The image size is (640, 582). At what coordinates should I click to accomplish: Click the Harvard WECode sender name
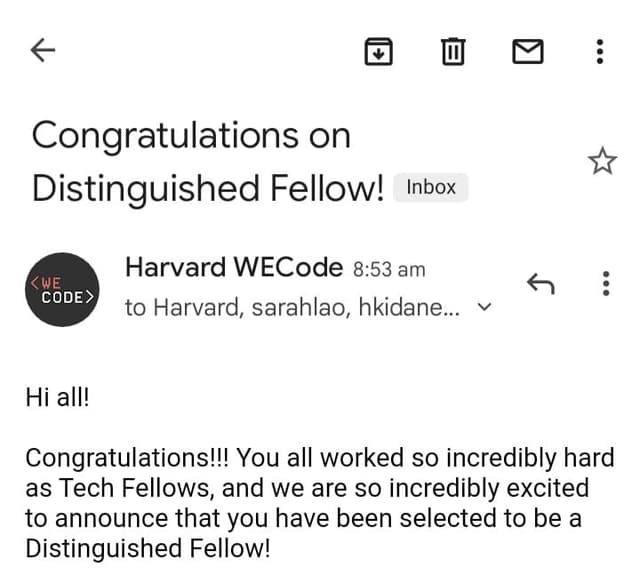(235, 268)
